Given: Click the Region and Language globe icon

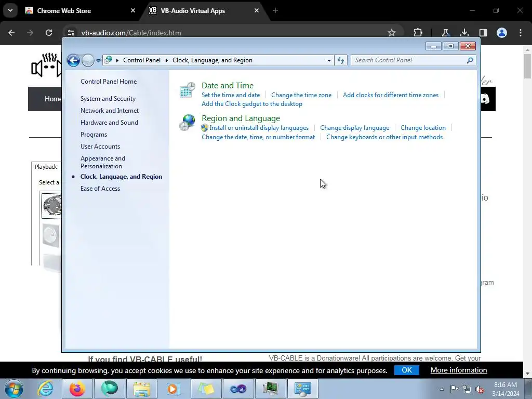Looking at the screenshot, I should pyautogui.click(x=187, y=123).
